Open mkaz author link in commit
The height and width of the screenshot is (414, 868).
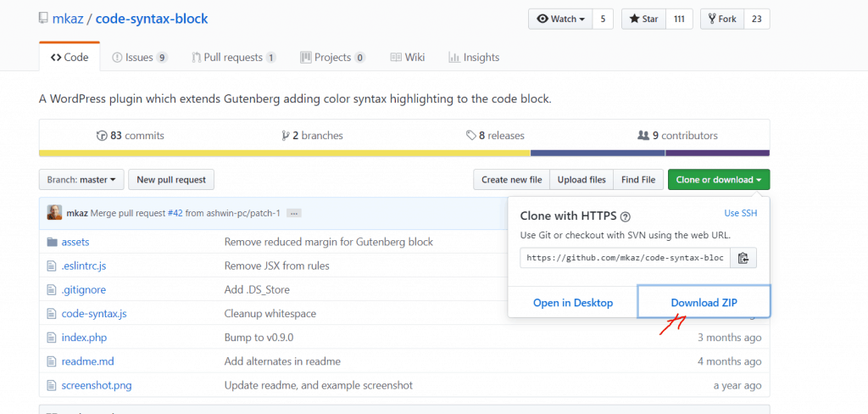77,213
